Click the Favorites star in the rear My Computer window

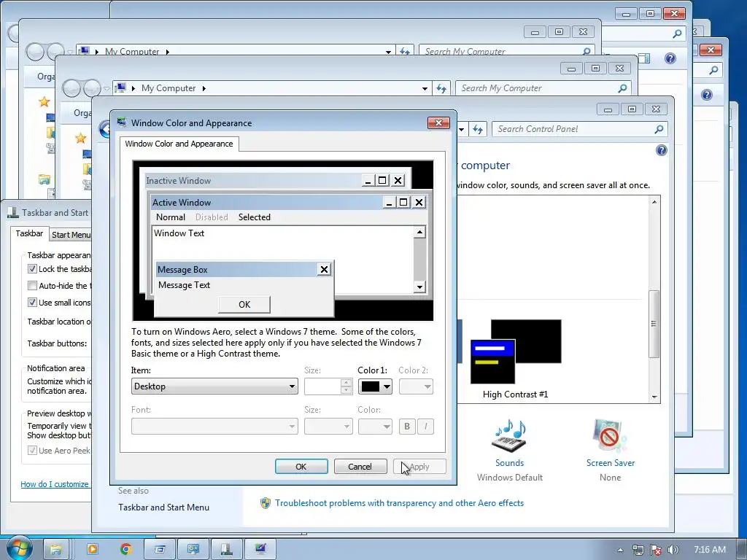click(44, 101)
